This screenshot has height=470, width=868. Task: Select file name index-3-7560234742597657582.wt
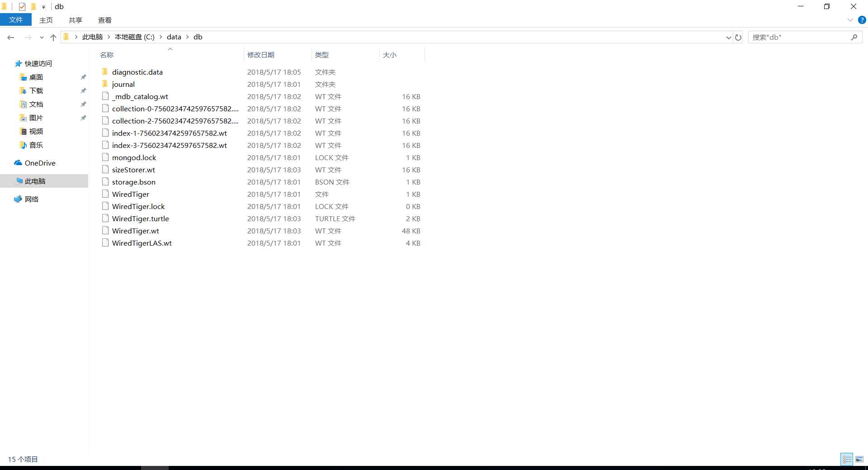(x=170, y=146)
